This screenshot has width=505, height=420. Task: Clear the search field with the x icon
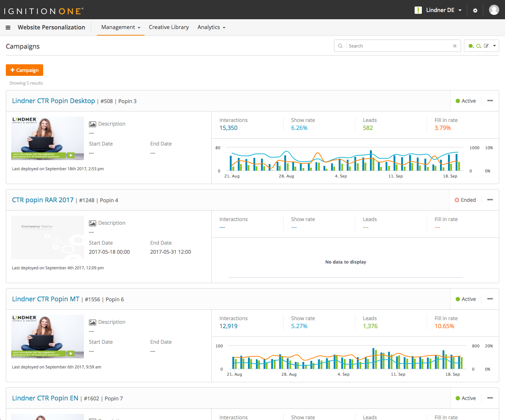tap(455, 46)
